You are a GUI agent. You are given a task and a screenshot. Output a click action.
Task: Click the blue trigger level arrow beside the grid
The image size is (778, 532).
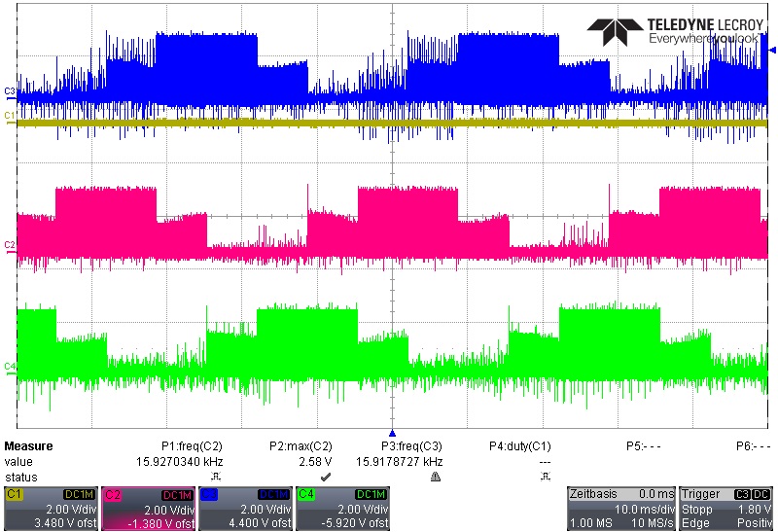point(772,50)
